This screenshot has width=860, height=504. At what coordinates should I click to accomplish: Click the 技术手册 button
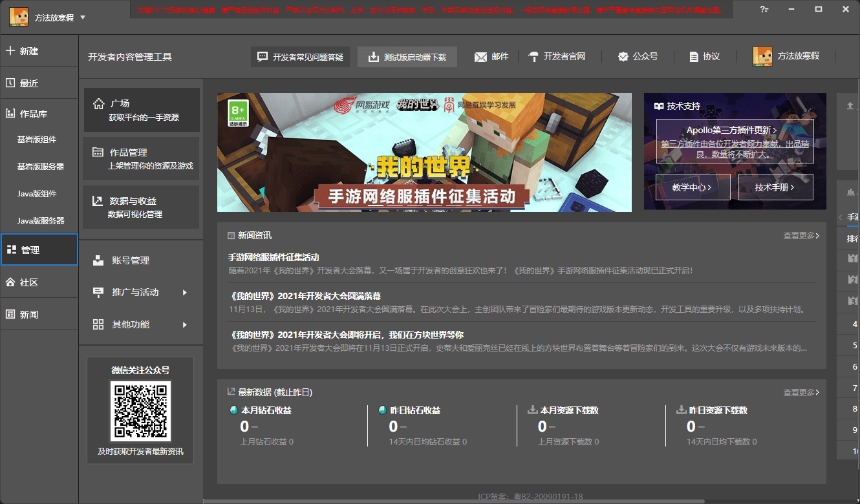point(775,187)
